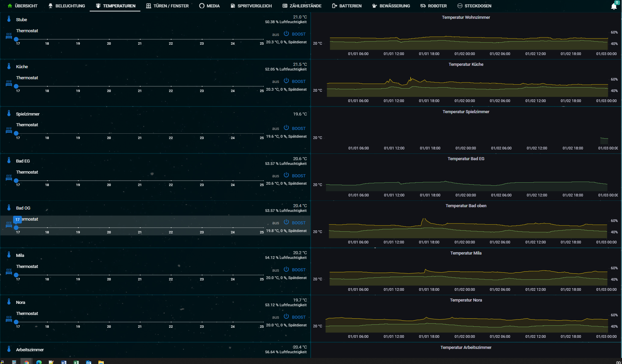Click the Bad OG thermometer icon
This screenshot has height=364, width=622.
coord(9,208)
